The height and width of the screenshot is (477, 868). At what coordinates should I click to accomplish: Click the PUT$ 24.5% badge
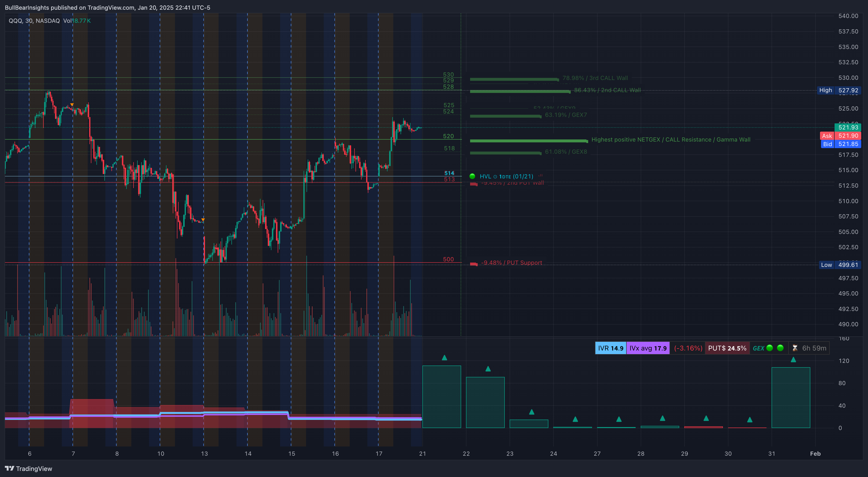point(727,348)
